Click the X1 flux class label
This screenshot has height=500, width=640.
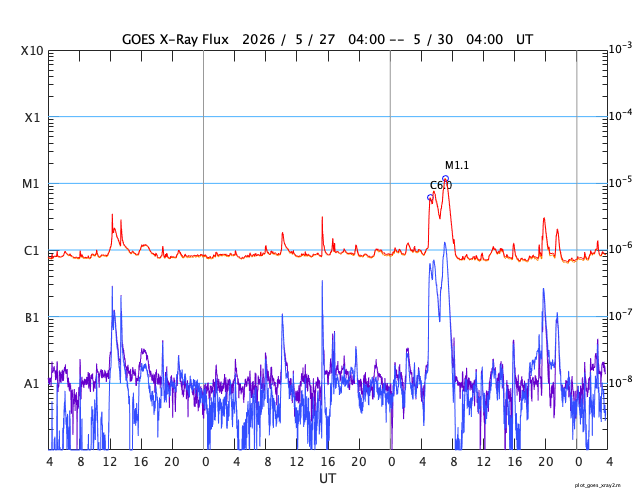click(32, 118)
